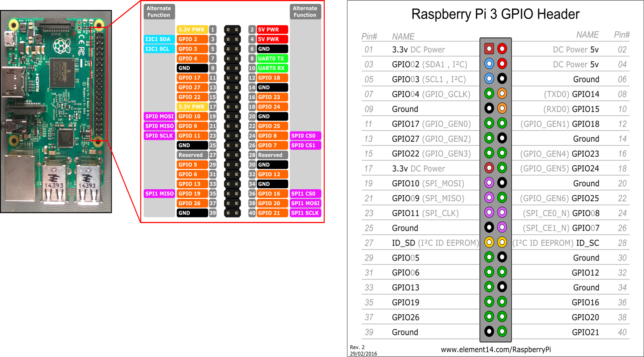The height and width of the screenshot is (357, 644).
Task: Select the purple pin 26 circle for GPIO07
Action: coord(502,227)
